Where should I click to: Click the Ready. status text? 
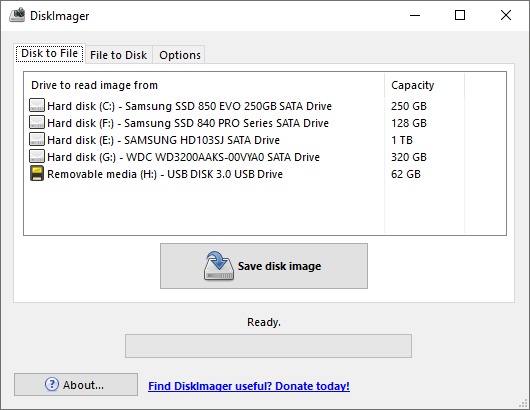click(264, 322)
